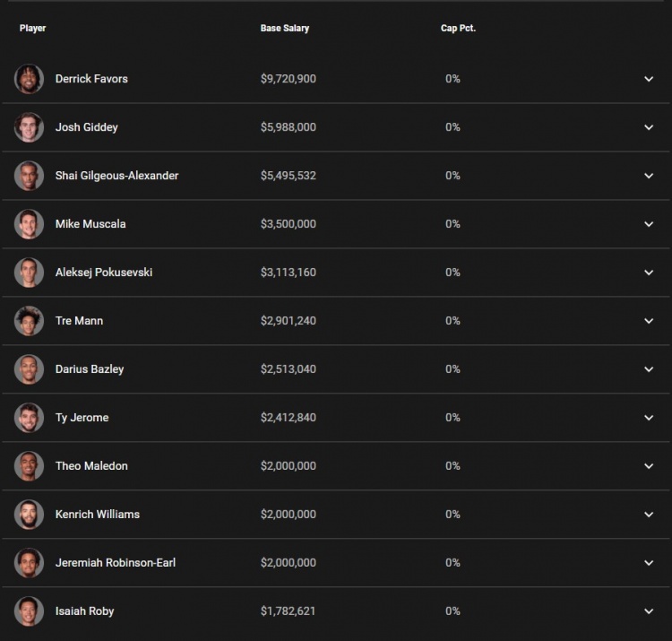Open Shai Gilgeous-Alexander player name link
This screenshot has height=641, width=672.
[116, 176]
